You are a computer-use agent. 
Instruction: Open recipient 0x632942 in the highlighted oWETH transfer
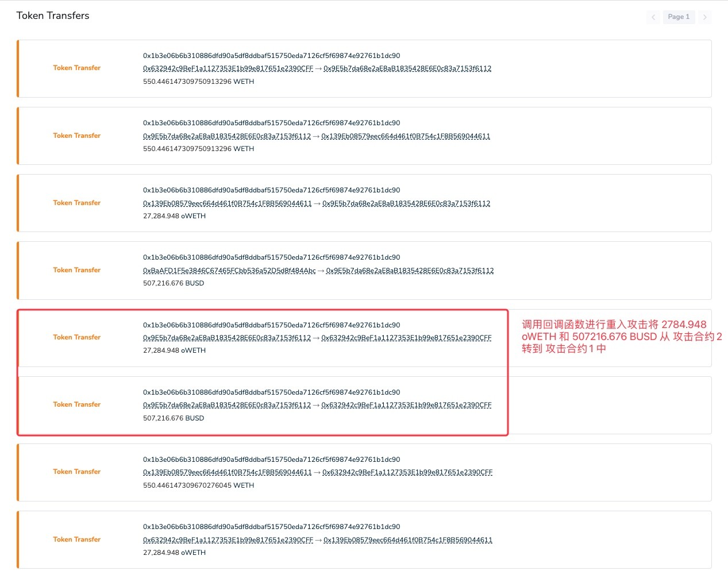pos(406,338)
